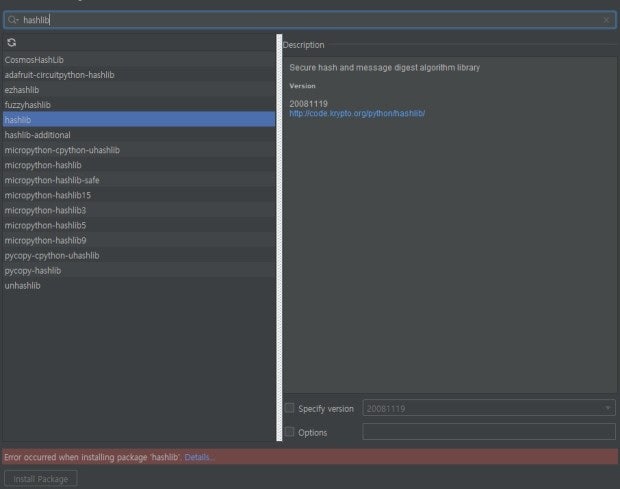Open the version 20081119 dropdown

click(x=488, y=408)
